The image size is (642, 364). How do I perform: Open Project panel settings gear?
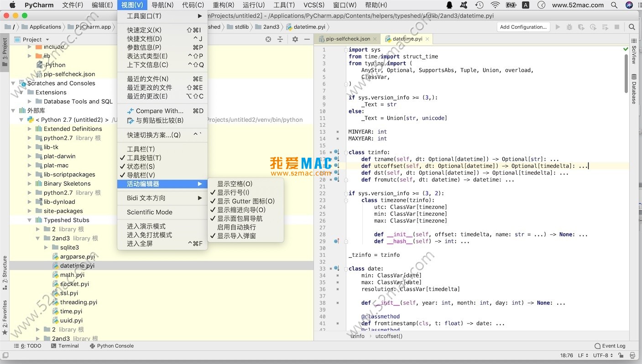pos(295,39)
